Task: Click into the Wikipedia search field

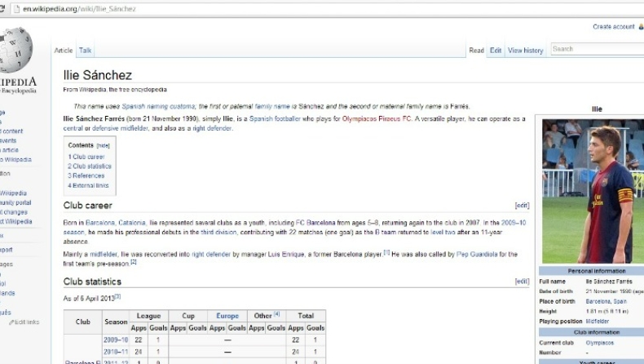Action: click(x=598, y=49)
